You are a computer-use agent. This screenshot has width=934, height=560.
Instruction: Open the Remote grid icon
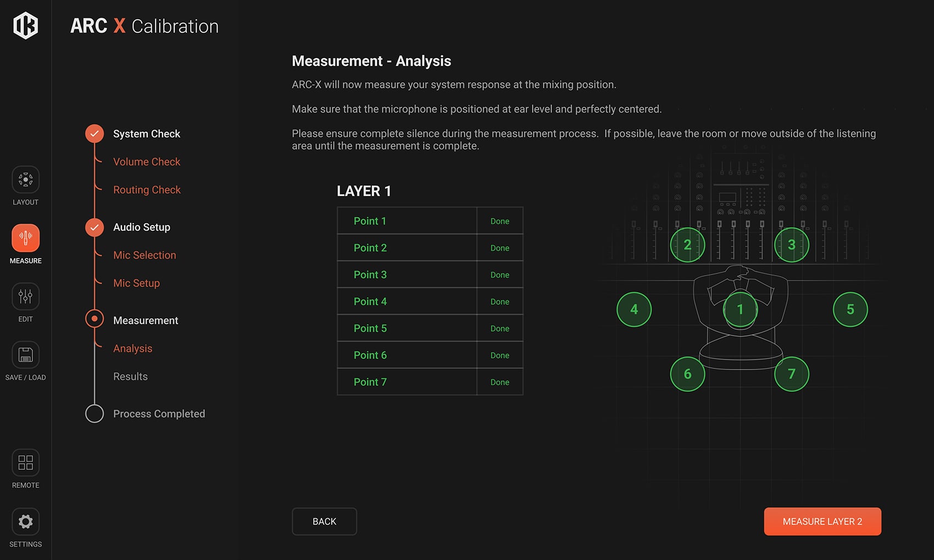pos(25,463)
